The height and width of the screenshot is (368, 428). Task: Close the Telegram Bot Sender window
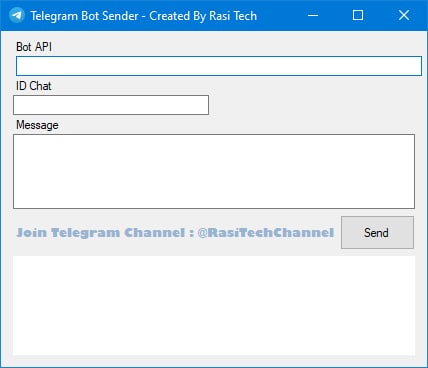[x=404, y=15]
